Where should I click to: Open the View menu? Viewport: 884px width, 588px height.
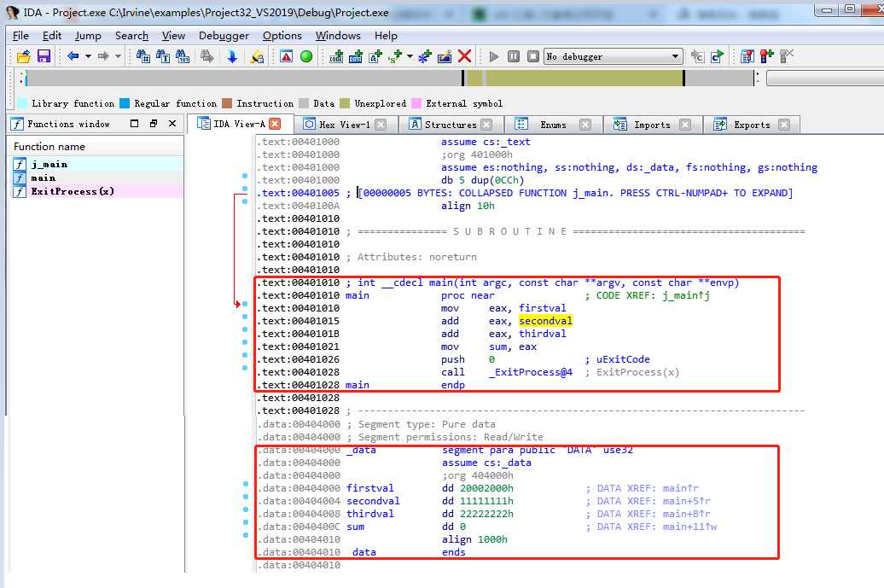click(x=173, y=36)
